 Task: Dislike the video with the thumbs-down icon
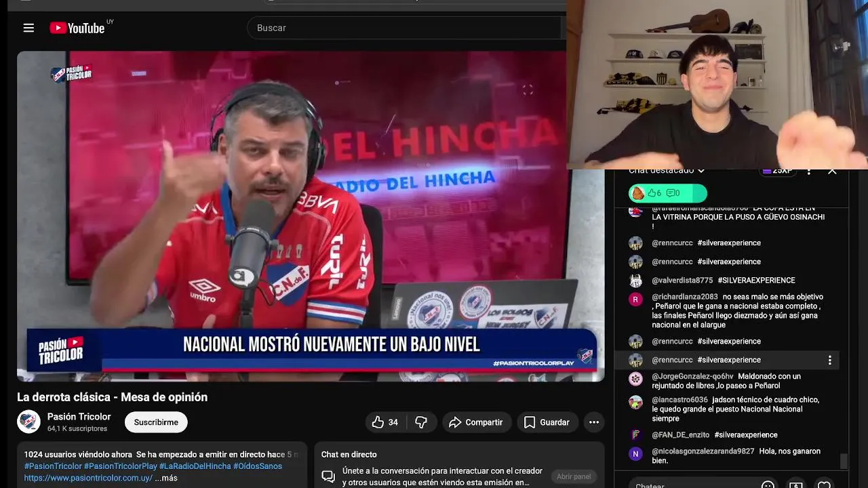(x=421, y=422)
